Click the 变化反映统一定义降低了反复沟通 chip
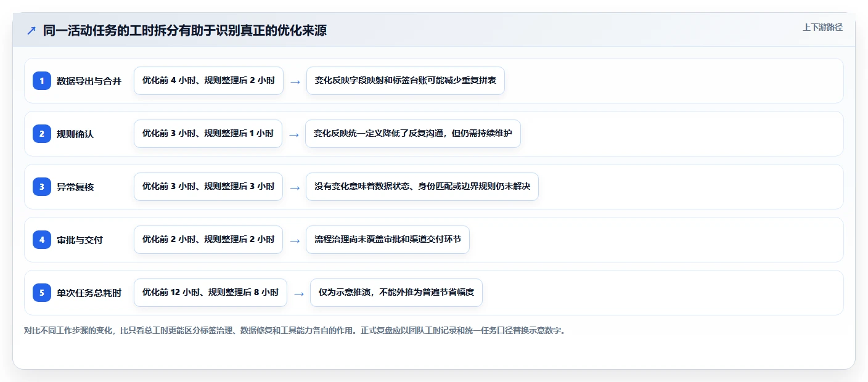Screen dimensions: 868x382 click(413, 134)
